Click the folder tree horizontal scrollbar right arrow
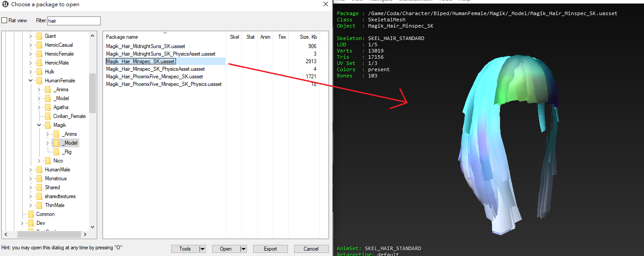Screen dimensions: 644x256 (85, 234)
